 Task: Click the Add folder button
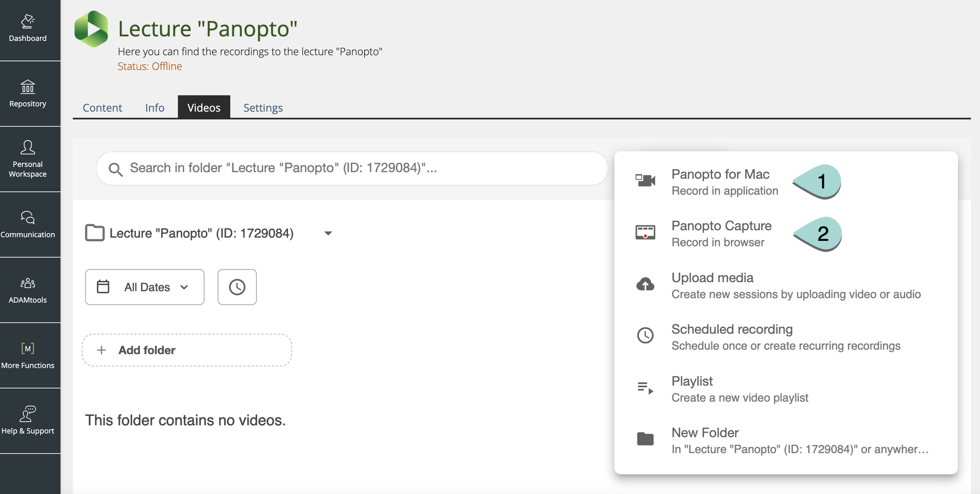tap(187, 350)
